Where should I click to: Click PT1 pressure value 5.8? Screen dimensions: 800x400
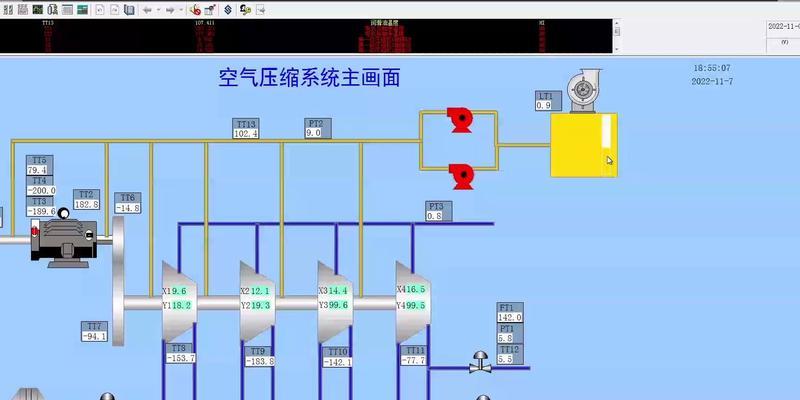tap(506, 338)
